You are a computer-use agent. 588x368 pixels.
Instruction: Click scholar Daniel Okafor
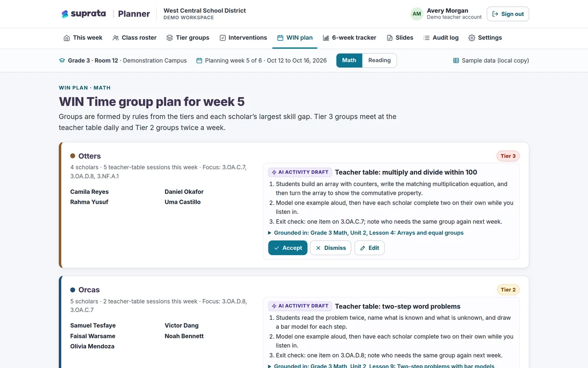pos(184,192)
